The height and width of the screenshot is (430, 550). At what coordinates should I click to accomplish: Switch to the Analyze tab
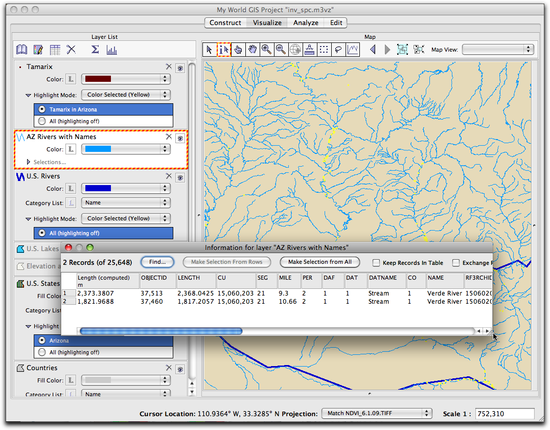[306, 23]
